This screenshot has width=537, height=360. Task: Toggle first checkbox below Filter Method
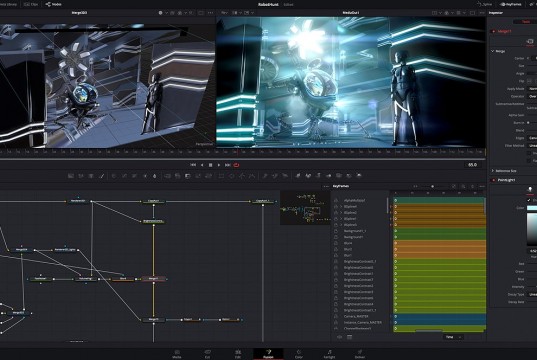(x=529, y=153)
